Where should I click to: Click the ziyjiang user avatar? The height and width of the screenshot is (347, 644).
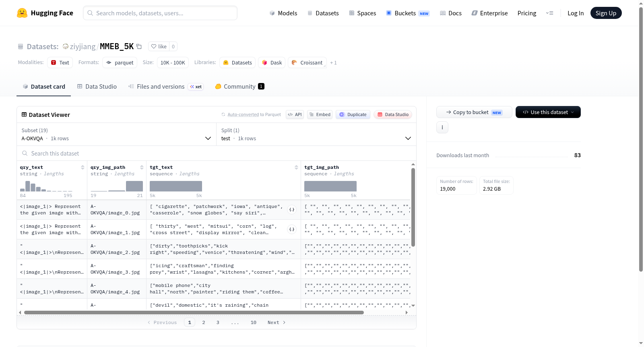66,46
